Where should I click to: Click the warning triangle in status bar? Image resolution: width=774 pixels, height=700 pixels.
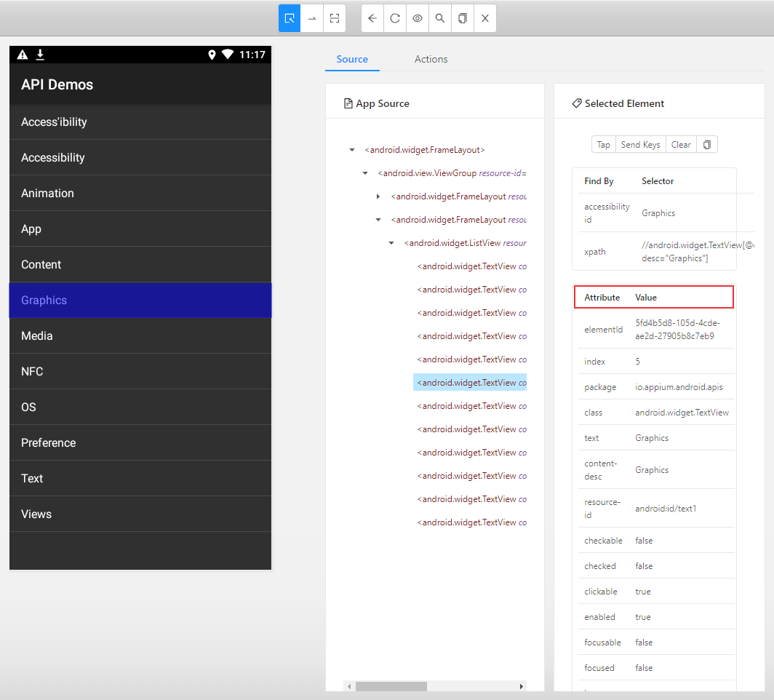pos(23,55)
